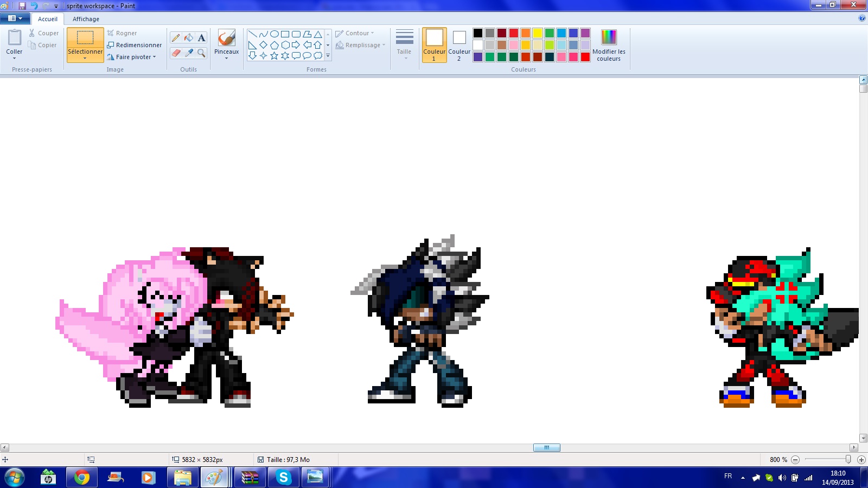Click the Pinceaux brush icon

226,38
